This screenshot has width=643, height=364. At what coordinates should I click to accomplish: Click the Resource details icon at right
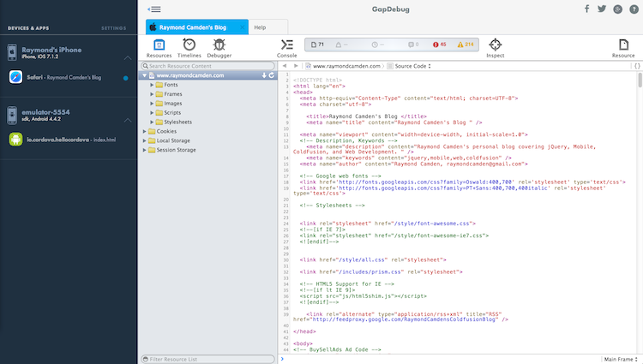623,48
